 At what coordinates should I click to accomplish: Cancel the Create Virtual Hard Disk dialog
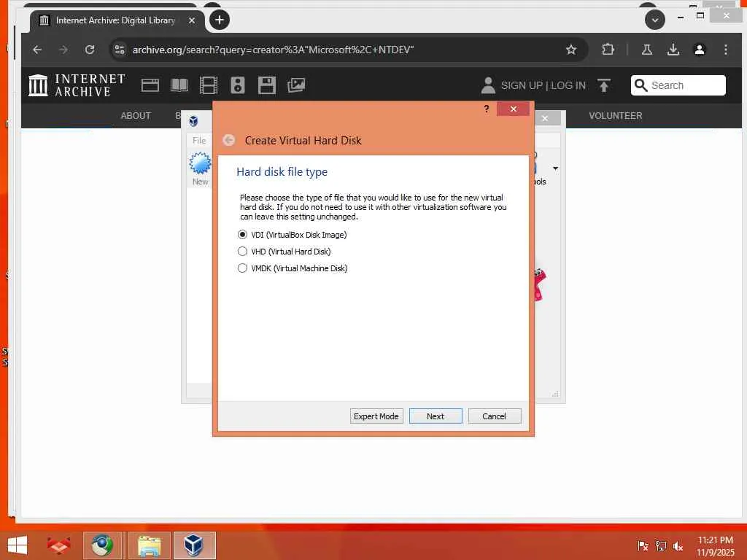tap(495, 416)
